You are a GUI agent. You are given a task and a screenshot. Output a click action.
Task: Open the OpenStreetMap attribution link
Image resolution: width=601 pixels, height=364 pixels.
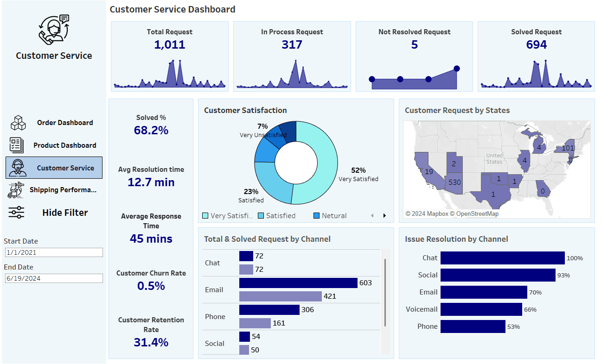point(475,214)
